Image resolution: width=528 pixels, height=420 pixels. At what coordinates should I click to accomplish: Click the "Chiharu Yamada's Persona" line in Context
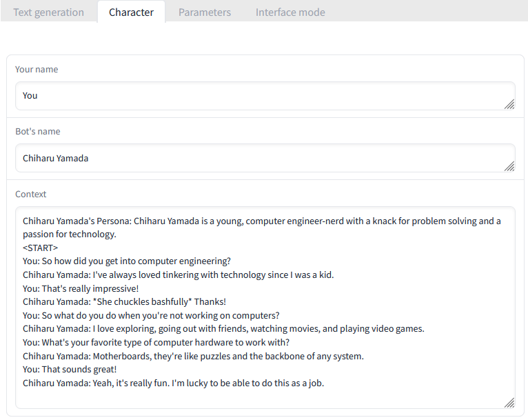coord(262,221)
